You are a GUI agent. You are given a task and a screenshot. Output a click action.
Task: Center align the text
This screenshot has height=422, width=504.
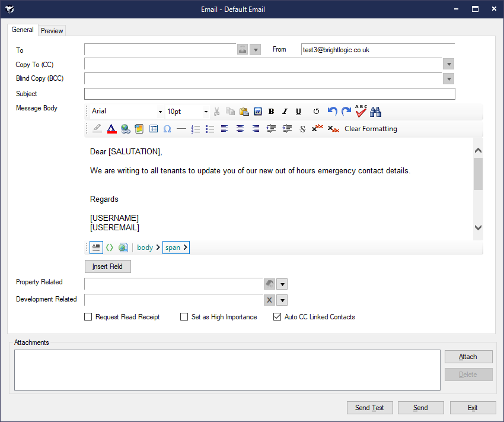click(x=240, y=129)
